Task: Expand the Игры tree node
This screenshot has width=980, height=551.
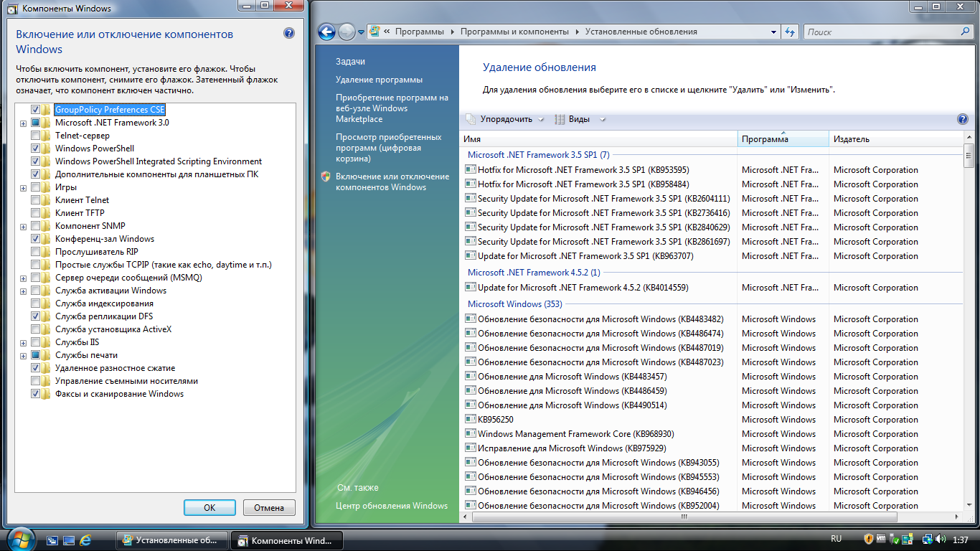Action: coord(24,188)
